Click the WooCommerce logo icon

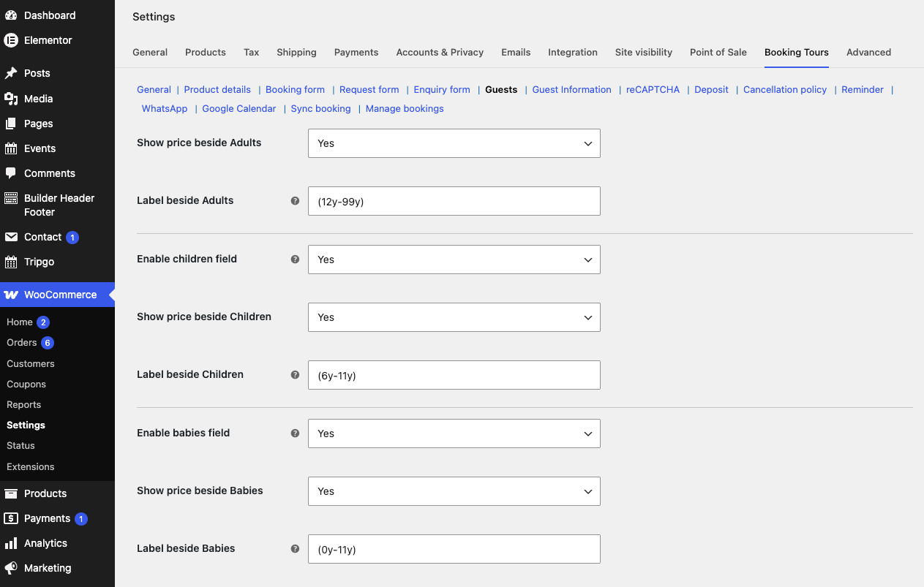(x=11, y=295)
